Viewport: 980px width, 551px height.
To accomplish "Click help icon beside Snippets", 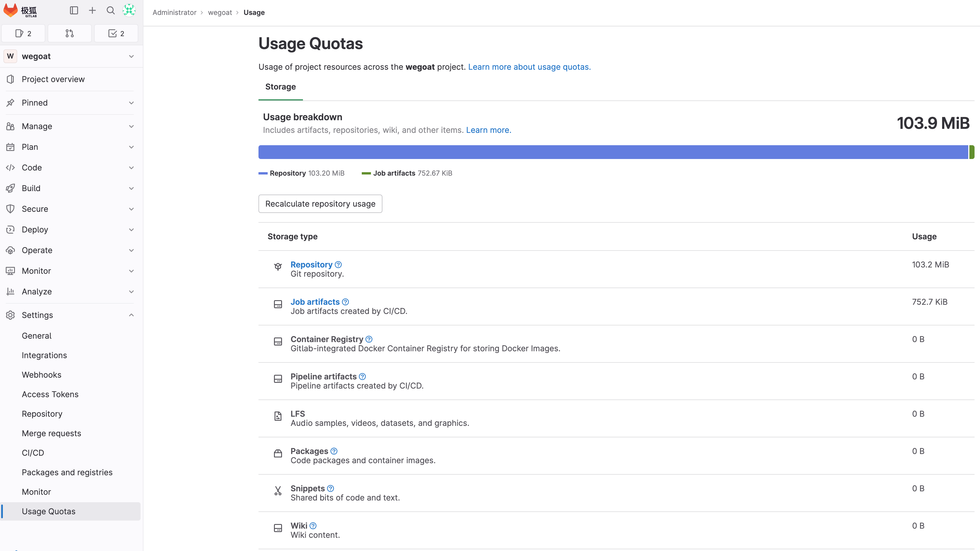I will tap(330, 488).
